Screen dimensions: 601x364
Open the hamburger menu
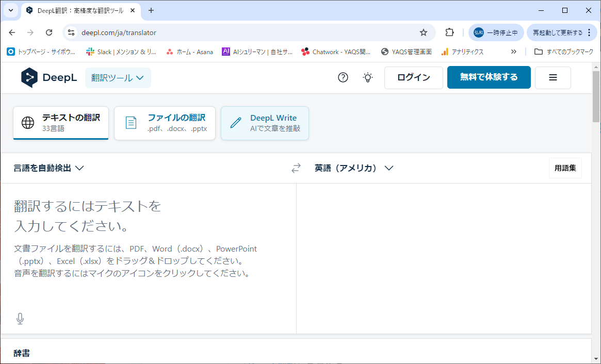coord(553,77)
